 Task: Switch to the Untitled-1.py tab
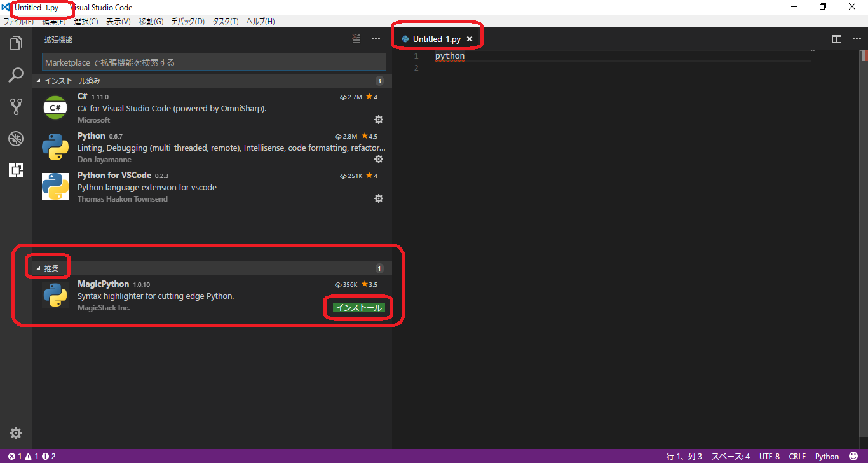coord(436,38)
